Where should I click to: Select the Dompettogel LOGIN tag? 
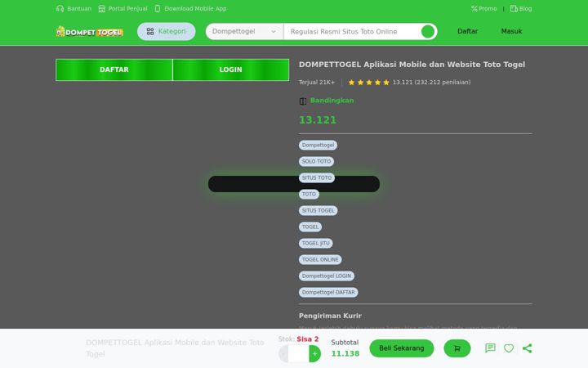327,276
